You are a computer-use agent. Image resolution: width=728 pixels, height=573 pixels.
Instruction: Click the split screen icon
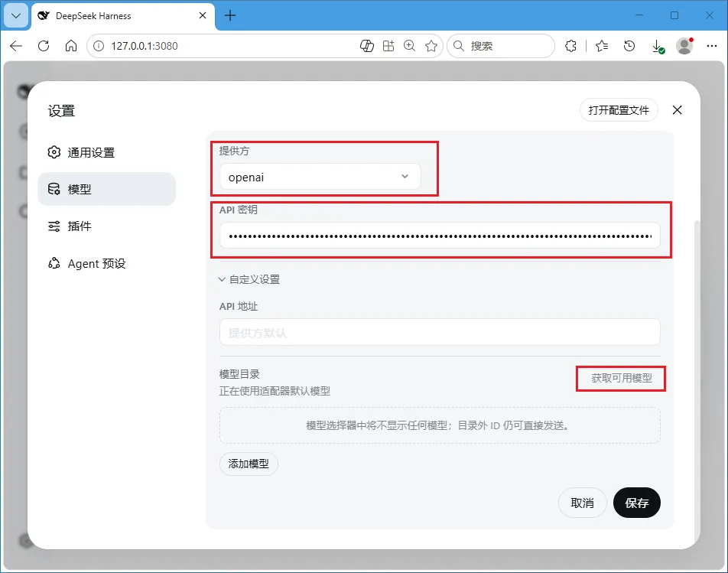(x=388, y=45)
